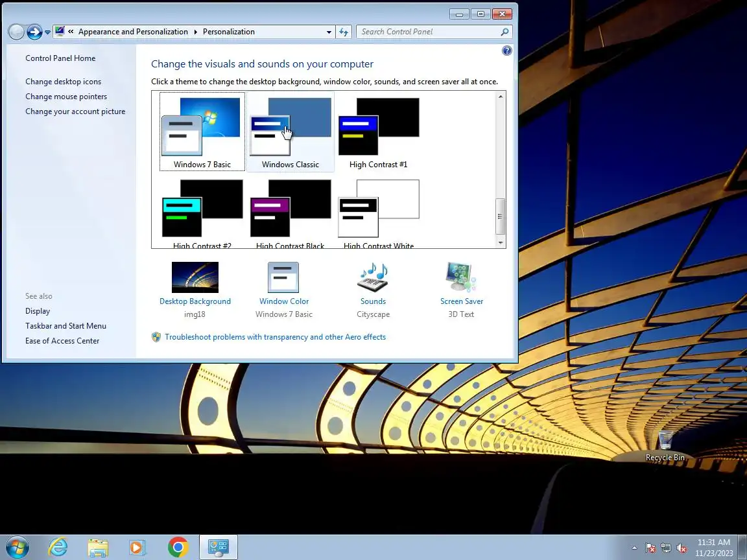Click the Control Panel icon in address bar
This screenshot has width=747, height=560.
tap(60, 31)
